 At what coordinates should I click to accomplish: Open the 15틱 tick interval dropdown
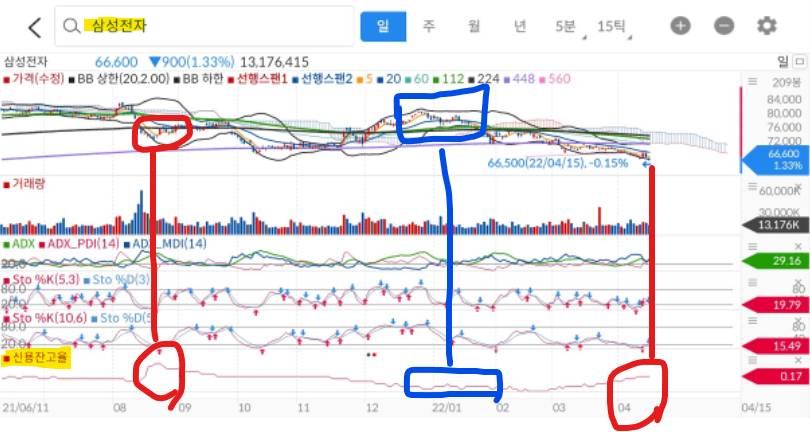coord(613,26)
